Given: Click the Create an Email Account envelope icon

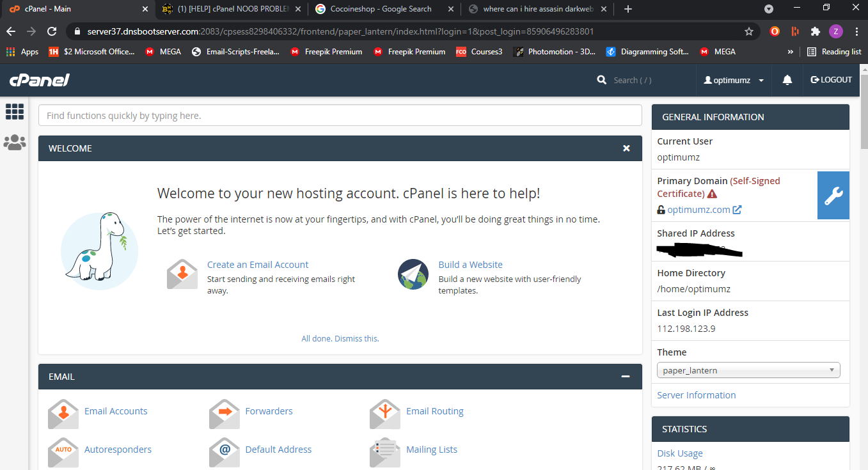Looking at the screenshot, I should pyautogui.click(x=182, y=274).
